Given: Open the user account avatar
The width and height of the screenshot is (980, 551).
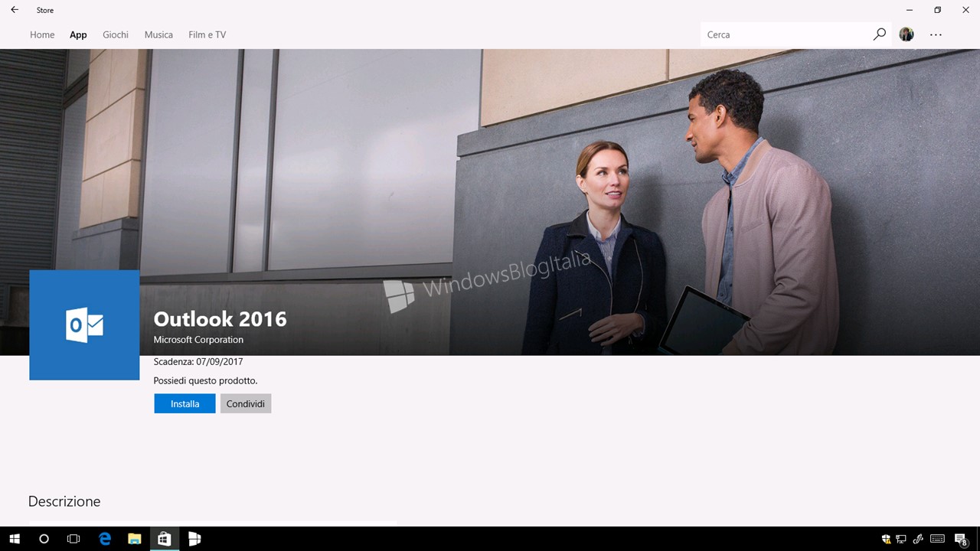Looking at the screenshot, I should click(x=906, y=34).
